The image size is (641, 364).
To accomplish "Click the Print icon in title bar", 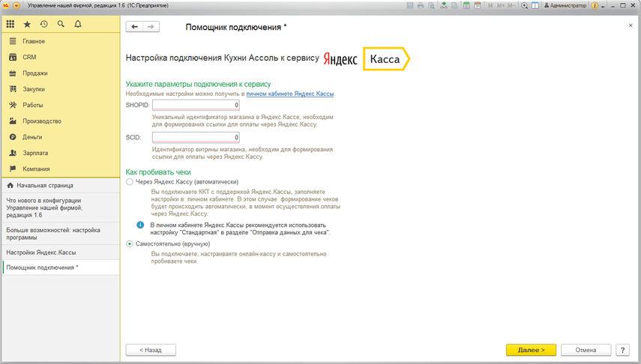I will [x=421, y=6].
